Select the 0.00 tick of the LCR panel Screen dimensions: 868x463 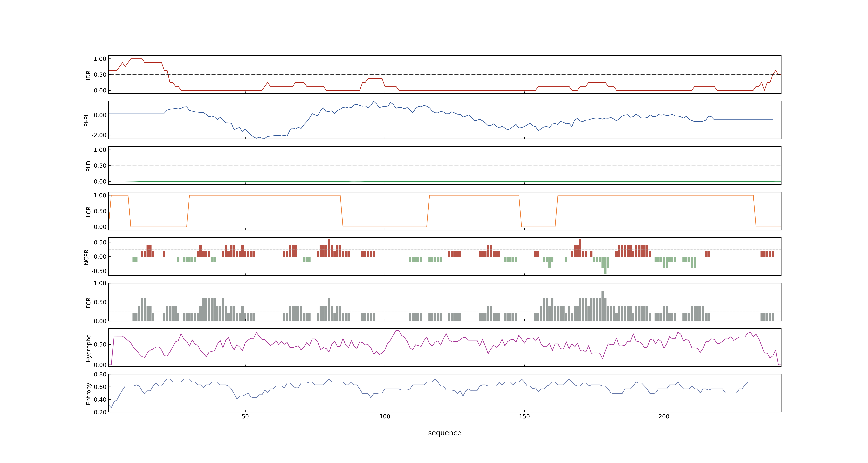100,227
